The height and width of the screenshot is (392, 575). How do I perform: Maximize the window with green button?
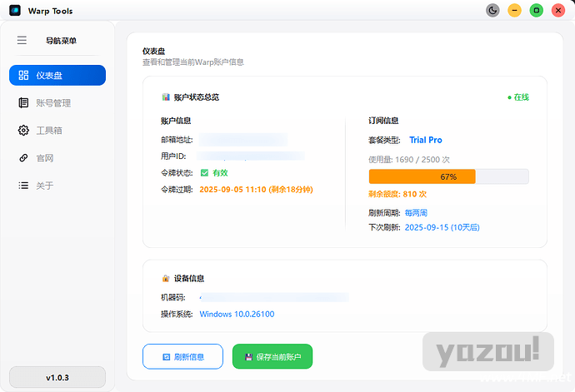pyautogui.click(x=537, y=10)
